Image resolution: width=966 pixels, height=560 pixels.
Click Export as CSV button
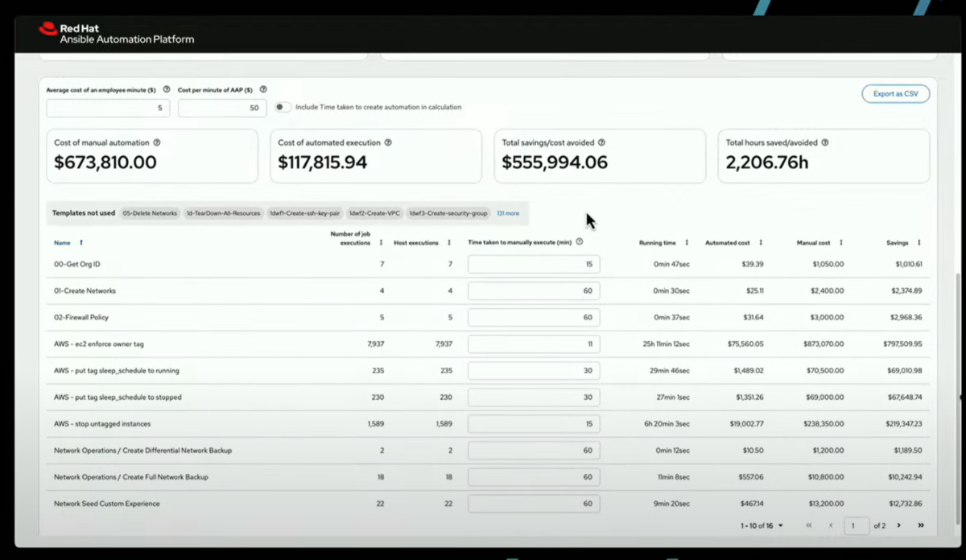pos(895,94)
